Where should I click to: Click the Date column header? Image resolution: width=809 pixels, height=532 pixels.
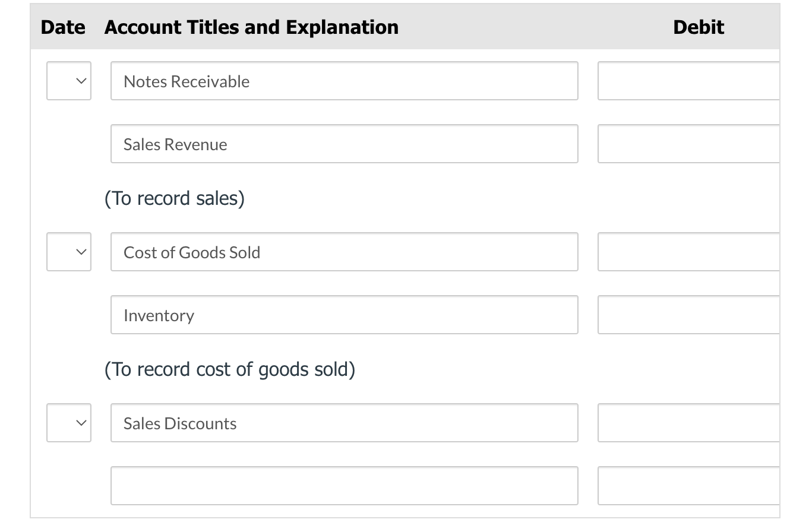click(x=63, y=27)
